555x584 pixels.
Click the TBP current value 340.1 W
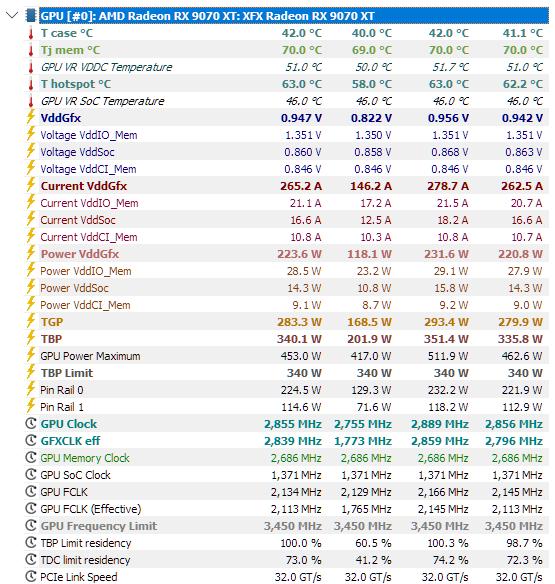coord(299,339)
